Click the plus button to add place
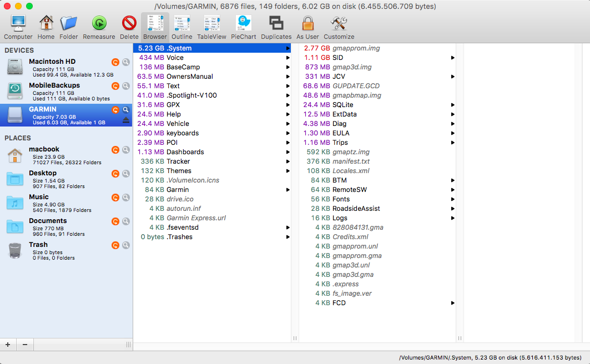This screenshot has width=590, height=364. [x=8, y=345]
